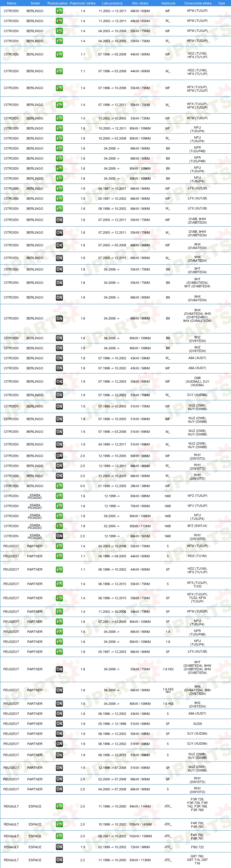Click petrol icon in Renault Espace 103kW / 140KM row
This screenshot has width=231, height=868.
[59, 825]
